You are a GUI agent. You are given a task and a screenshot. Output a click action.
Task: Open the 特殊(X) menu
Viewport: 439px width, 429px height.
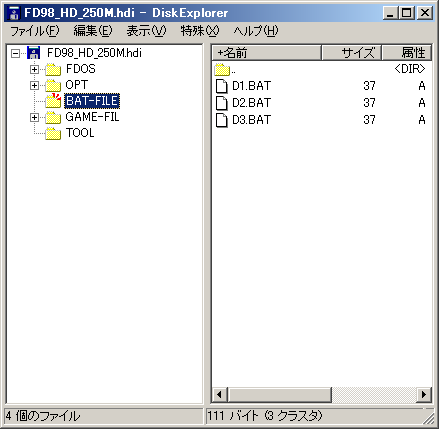200,31
